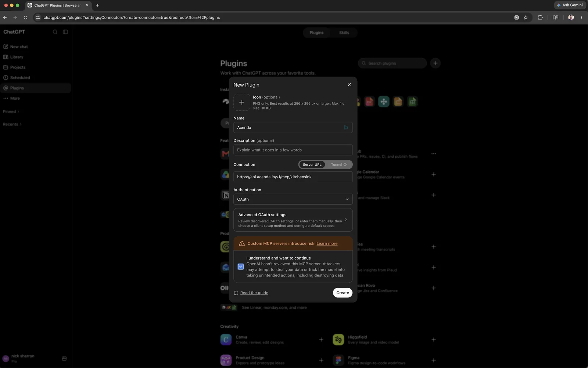Viewport: 588px width, 368px height.
Task: Focus the Name field containing Acenda
Action: coord(293,128)
